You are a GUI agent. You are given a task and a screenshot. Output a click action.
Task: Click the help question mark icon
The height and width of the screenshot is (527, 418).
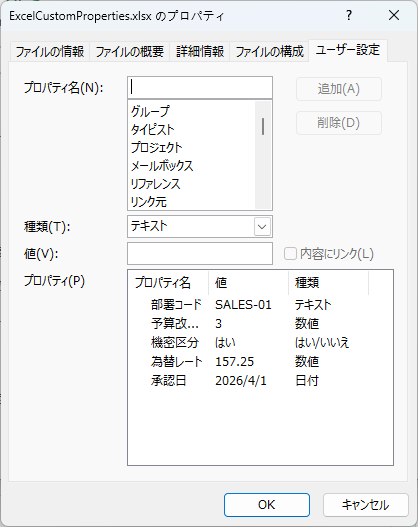(349, 15)
